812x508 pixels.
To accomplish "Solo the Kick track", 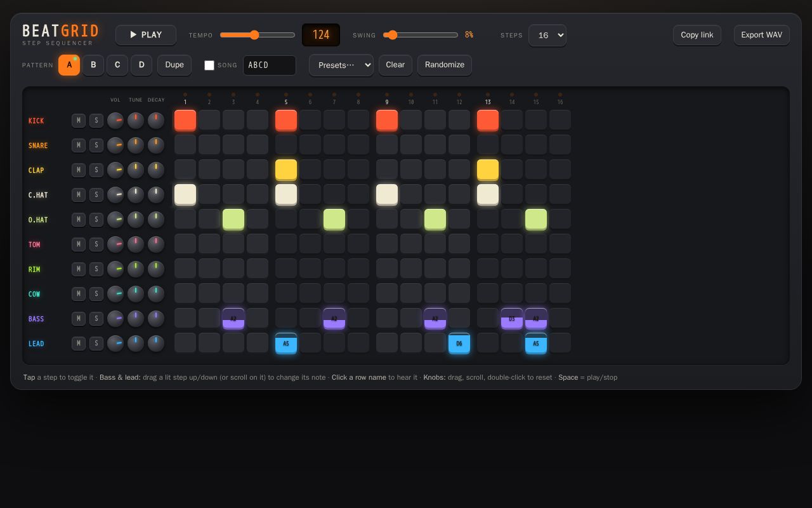I will point(96,120).
